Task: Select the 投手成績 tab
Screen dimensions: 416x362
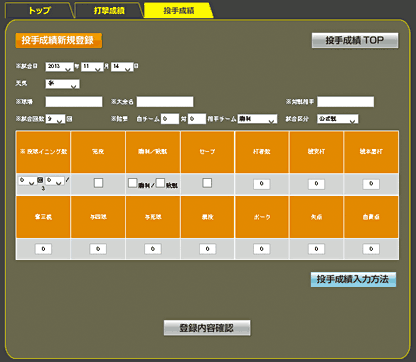Action: [x=178, y=10]
